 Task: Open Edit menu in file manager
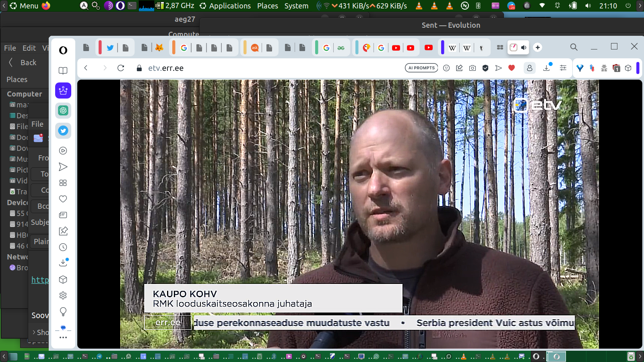(29, 48)
